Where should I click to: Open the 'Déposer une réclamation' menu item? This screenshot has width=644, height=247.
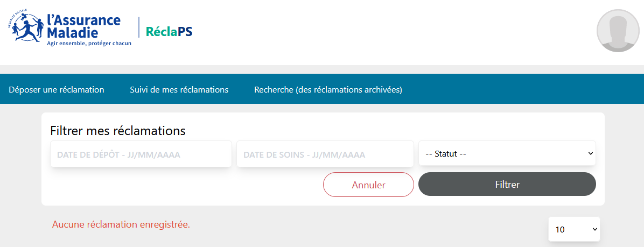(57, 89)
